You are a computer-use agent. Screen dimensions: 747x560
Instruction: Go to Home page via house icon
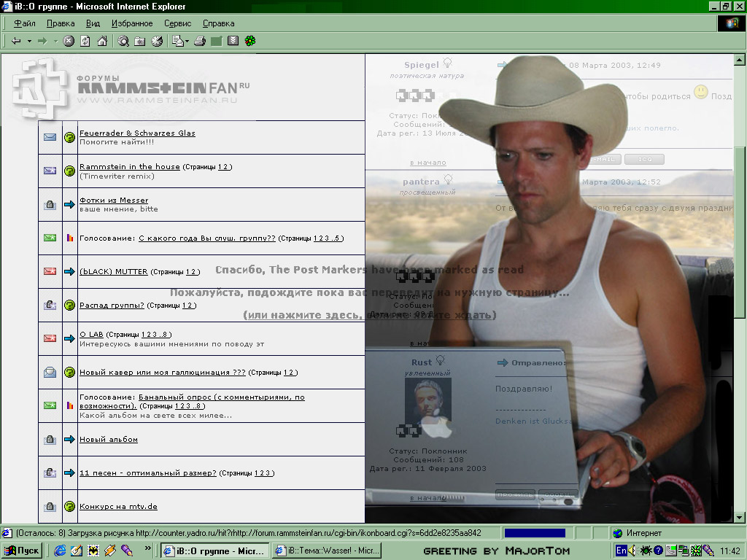(x=102, y=41)
